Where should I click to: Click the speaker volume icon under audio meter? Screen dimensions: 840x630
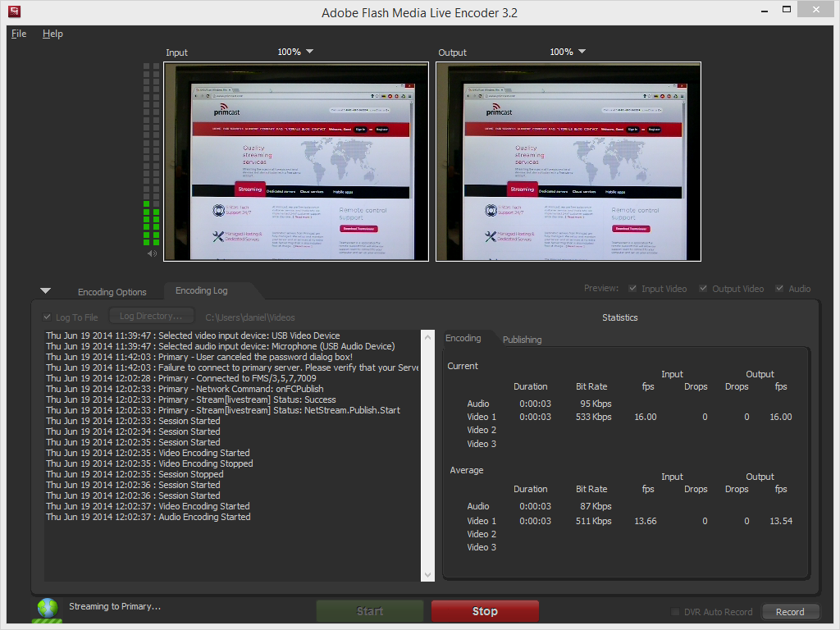pyautogui.click(x=152, y=253)
